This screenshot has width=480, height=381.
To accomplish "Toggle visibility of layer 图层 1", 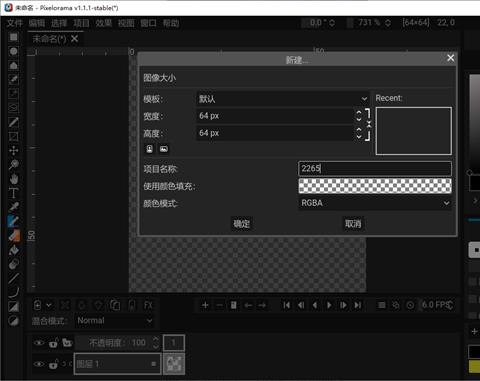I will coord(39,364).
